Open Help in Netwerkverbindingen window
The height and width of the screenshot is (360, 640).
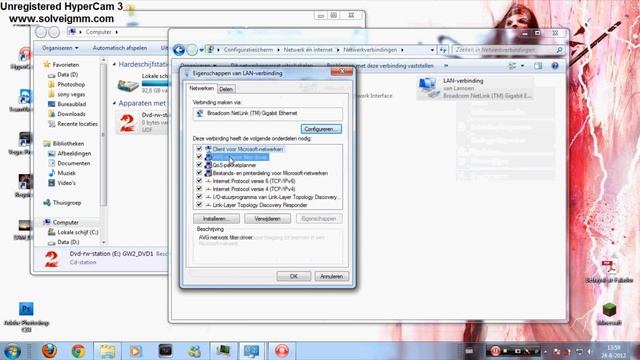click(555, 66)
